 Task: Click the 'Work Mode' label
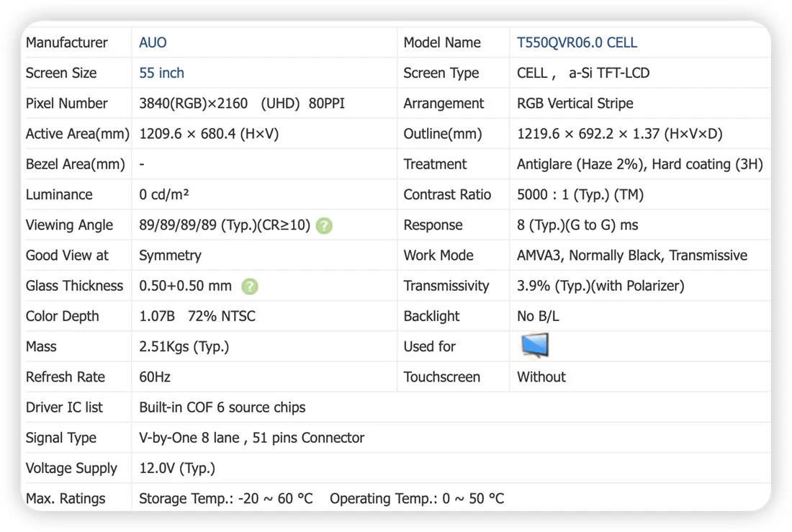438,255
